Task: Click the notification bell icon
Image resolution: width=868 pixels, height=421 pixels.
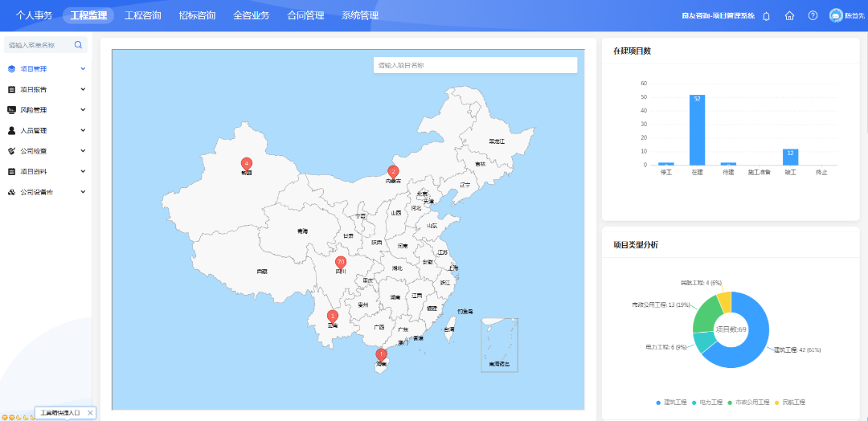Action: [766, 15]
